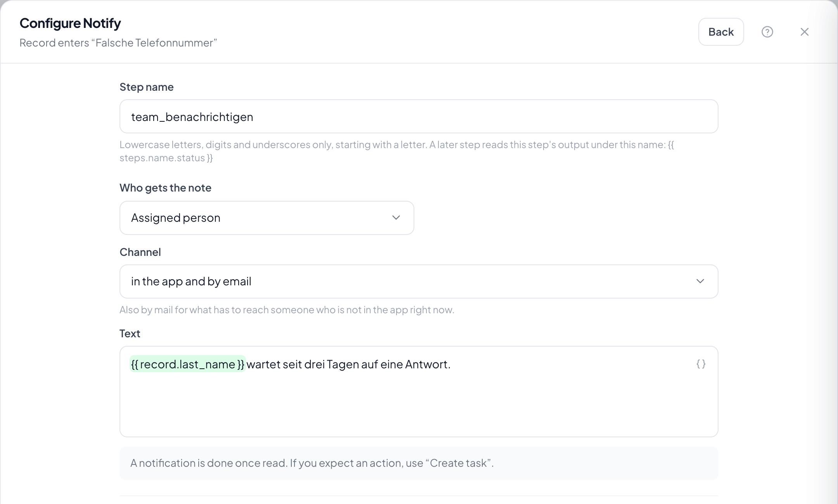This screenshot has height=504, width=838.
Task: Click the Text field label
Action: [x=130, y=333]
